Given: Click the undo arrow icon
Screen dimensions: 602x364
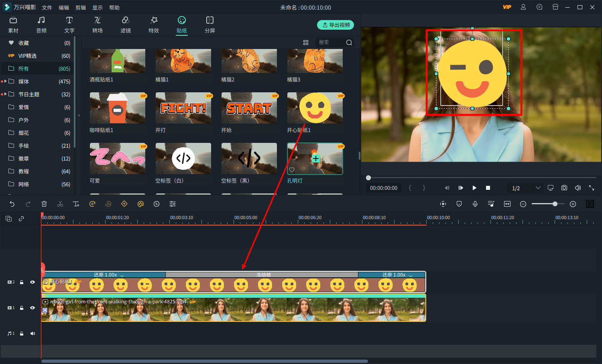Looking at the screenshot, I should (12, 204).
